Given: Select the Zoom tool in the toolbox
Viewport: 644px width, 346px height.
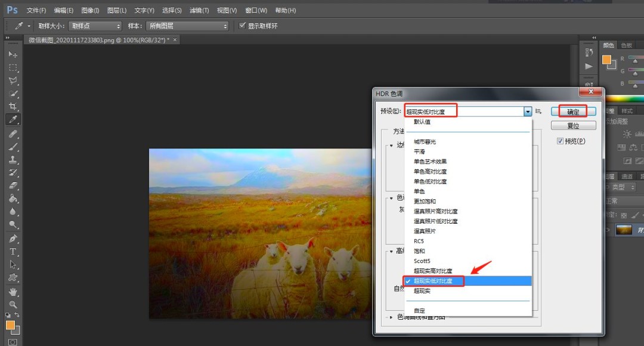Looking at the screenshot, I should [x=13, y=304].
